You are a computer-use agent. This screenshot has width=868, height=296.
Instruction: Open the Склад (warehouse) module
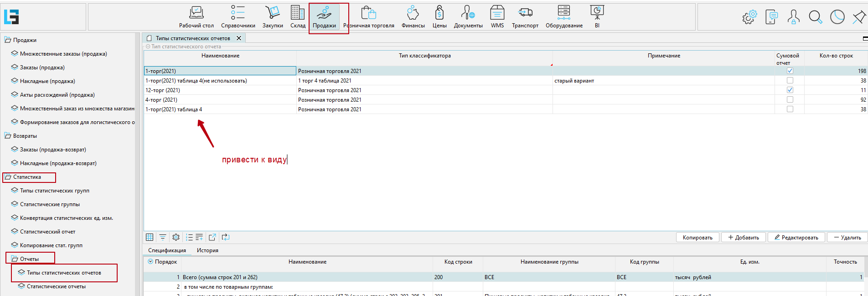click(x=298, y=17)
